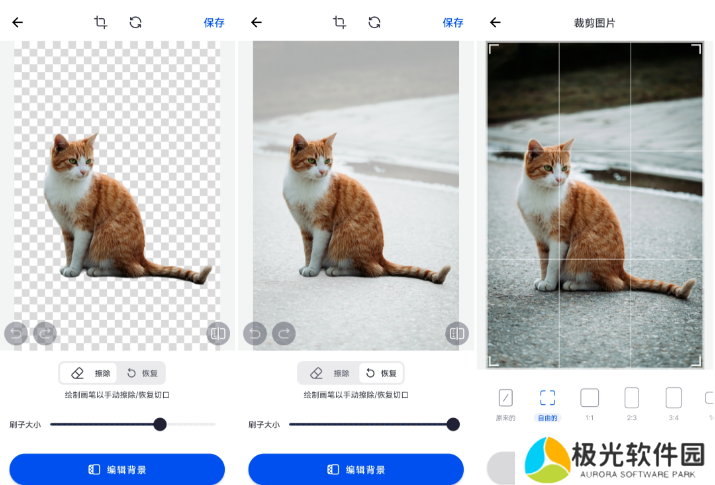Image resolution: width=715 pixels, height=485 pixels.
Task: Tap the crop icon on the transparent-background screen
Action: [100, 22]
